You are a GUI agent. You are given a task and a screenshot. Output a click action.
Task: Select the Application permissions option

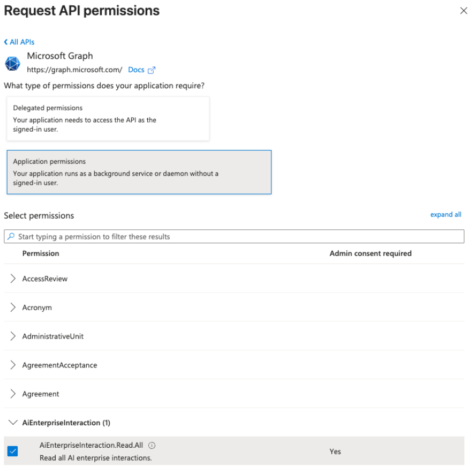click(139, 172)
